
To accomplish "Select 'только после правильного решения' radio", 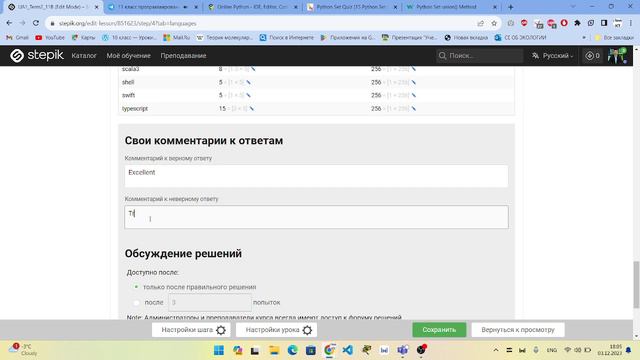I will pos(136,287).
